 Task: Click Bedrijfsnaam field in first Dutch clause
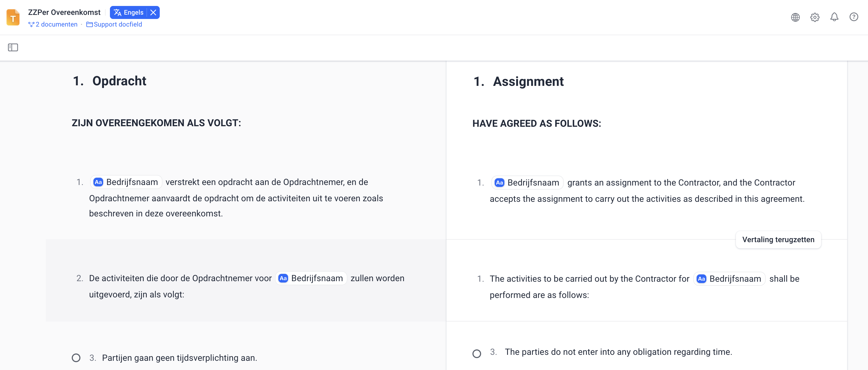coord(126,182)
